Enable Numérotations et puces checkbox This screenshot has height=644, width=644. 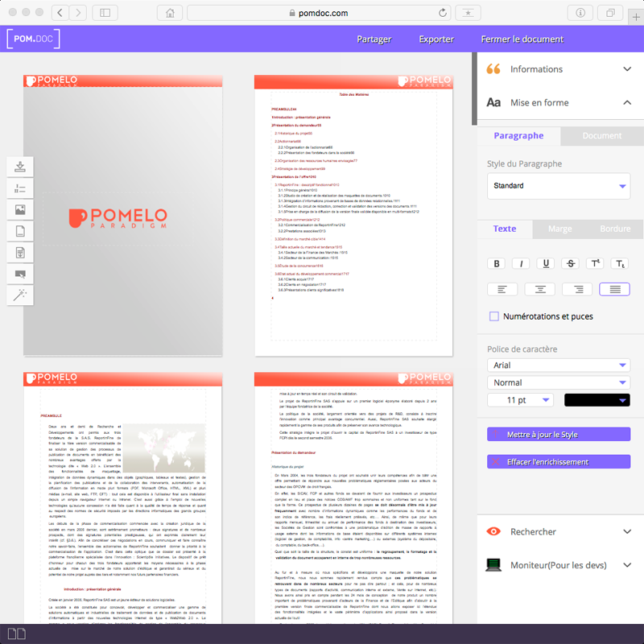494,316
